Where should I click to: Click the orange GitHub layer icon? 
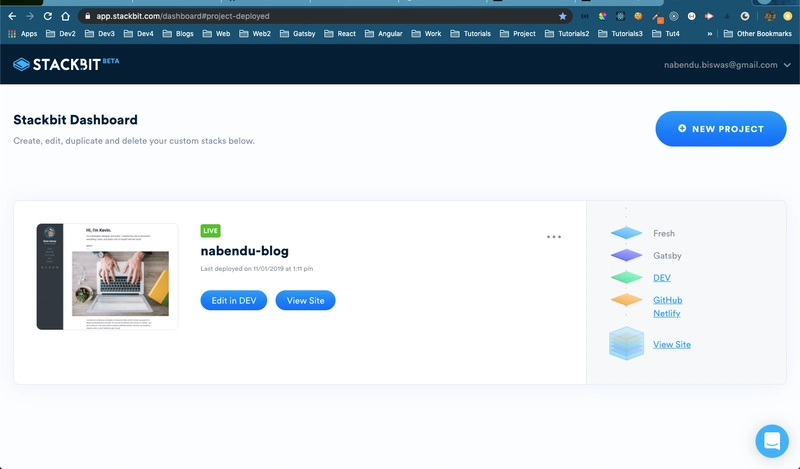click(627, 300)
